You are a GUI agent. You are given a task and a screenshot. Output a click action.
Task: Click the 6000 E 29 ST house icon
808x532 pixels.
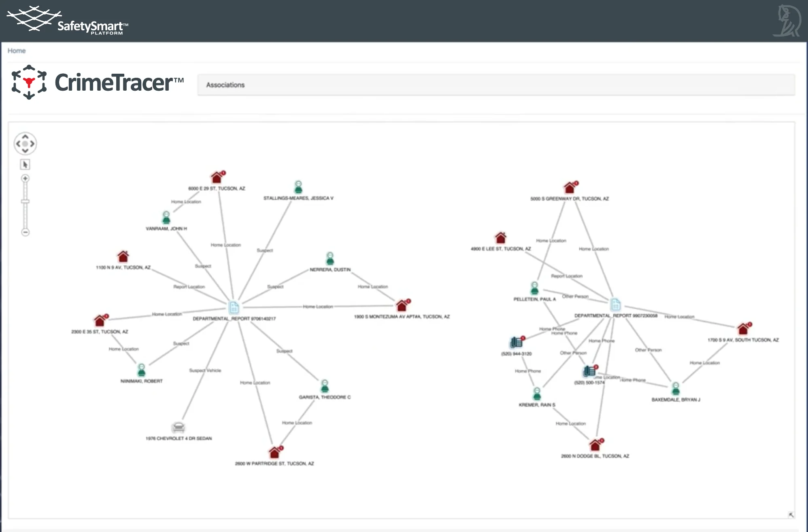217,177
